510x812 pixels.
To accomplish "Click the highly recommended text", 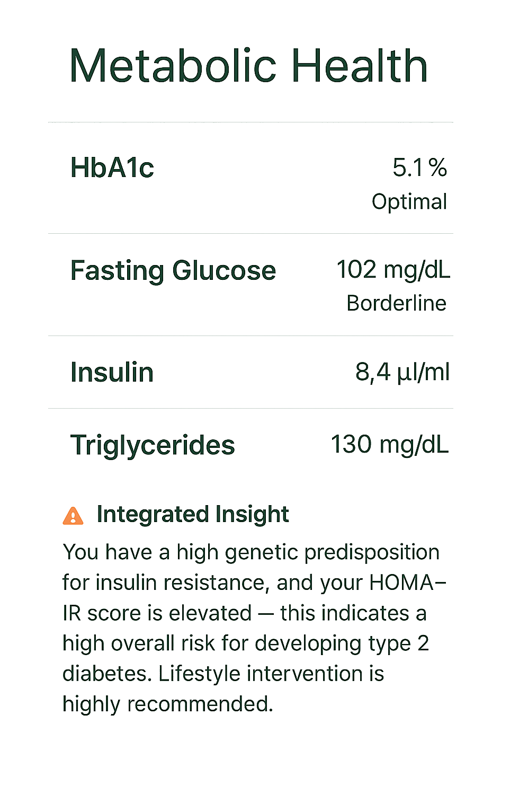I will coord(167,704).
